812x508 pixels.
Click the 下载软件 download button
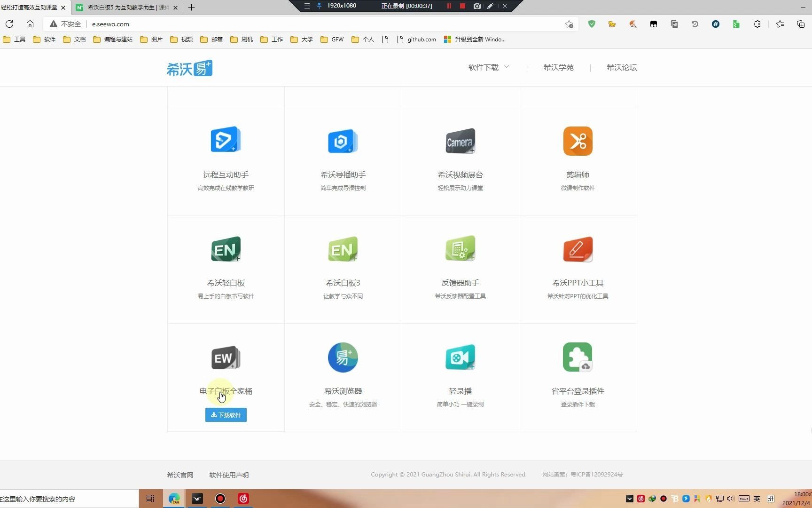pos(226,415)
